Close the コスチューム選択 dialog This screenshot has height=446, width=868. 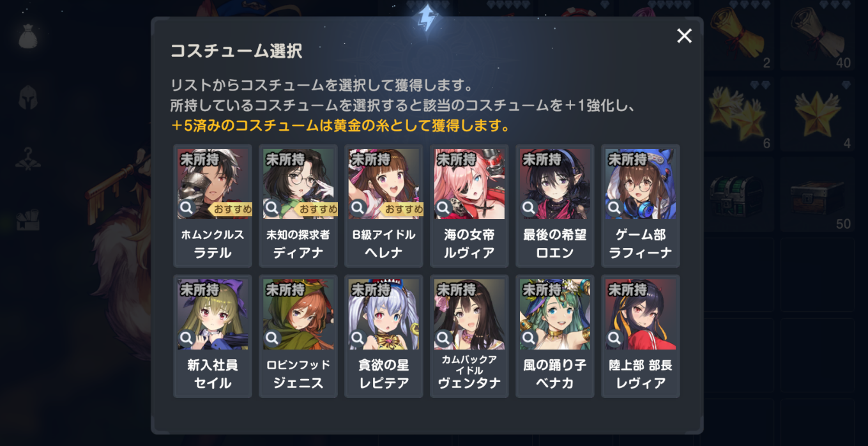(684, 36)
